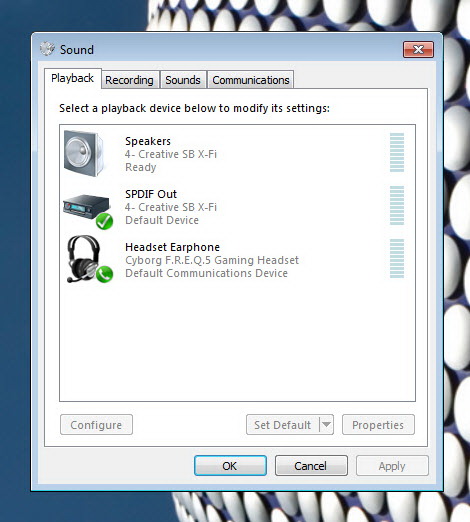This screenshot has width=470, height=522.
Task: Click the Cancel button
Action: click(x=311, y=466)
